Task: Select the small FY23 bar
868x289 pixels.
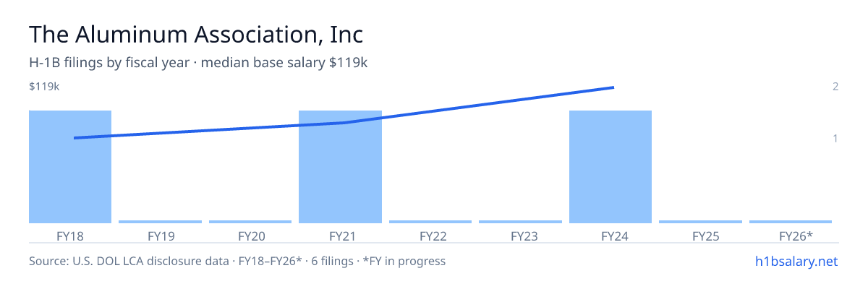Action: [x=520, y=222]
